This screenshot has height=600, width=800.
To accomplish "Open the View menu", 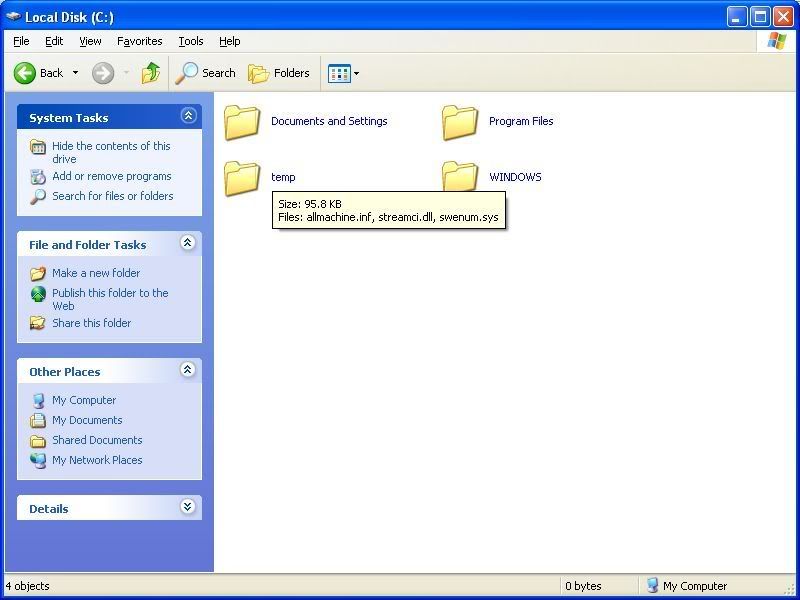I will click(90, 41).
